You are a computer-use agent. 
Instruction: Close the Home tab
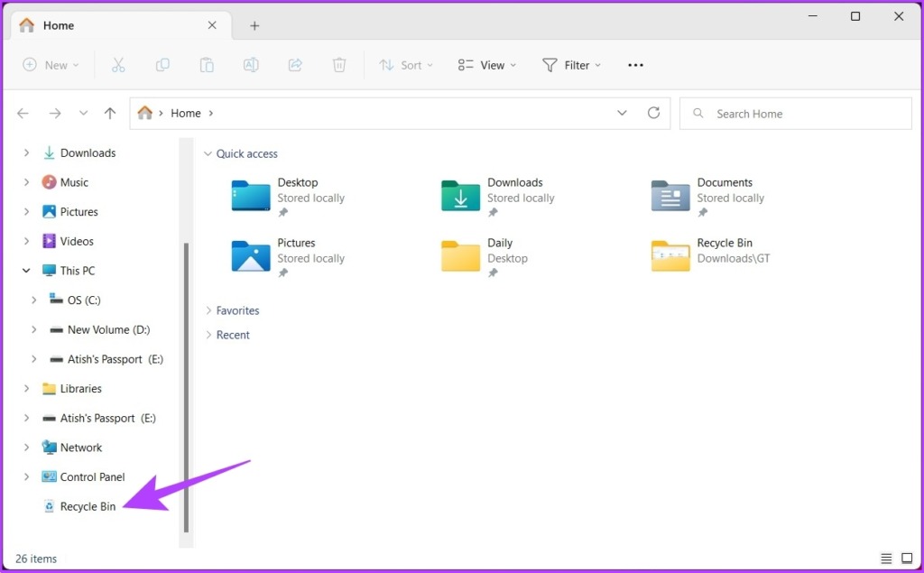(212, 25)
